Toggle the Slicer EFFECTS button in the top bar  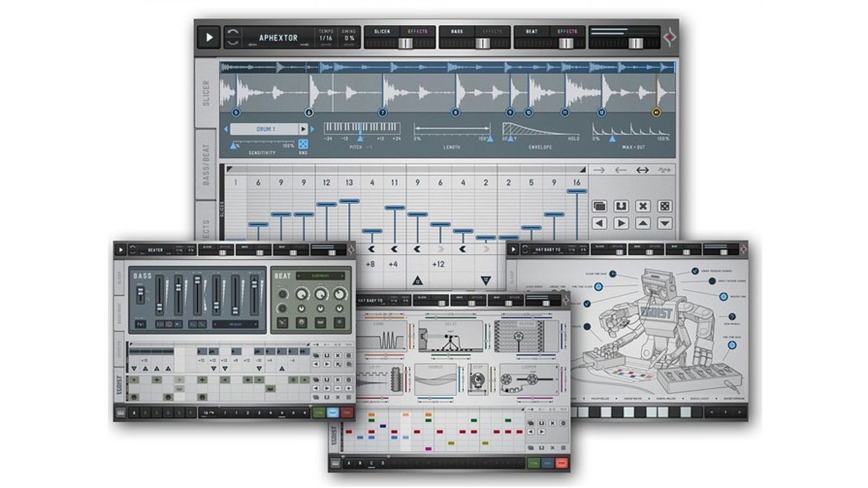[417, 31]
